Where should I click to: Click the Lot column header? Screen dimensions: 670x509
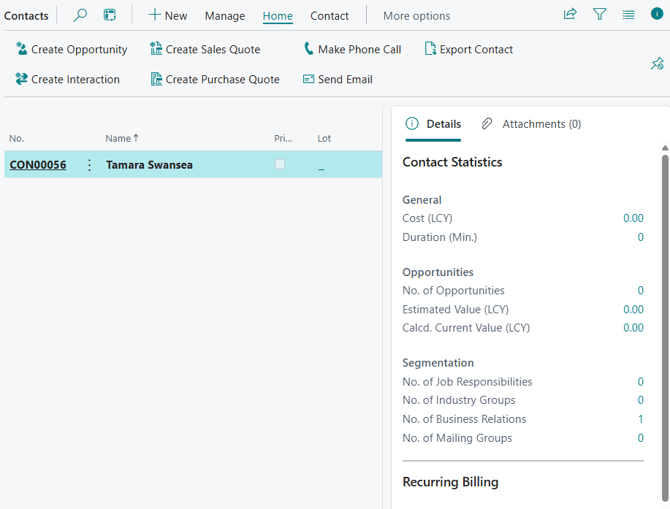click(324, 138)
